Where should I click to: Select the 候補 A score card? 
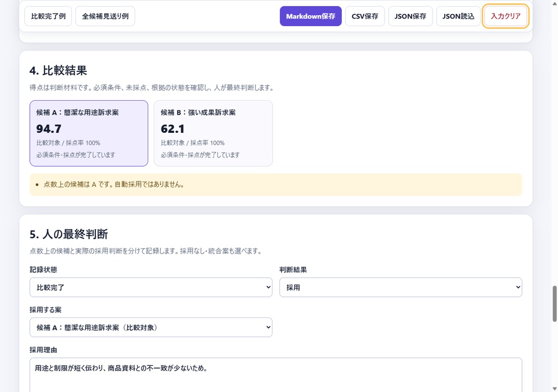tap(89, 133)
